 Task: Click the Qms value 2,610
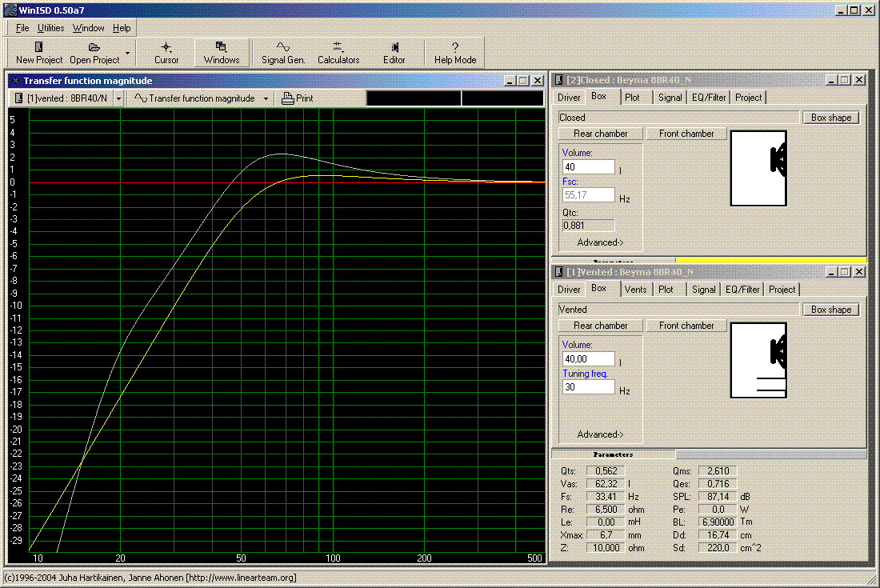(718, 471)
